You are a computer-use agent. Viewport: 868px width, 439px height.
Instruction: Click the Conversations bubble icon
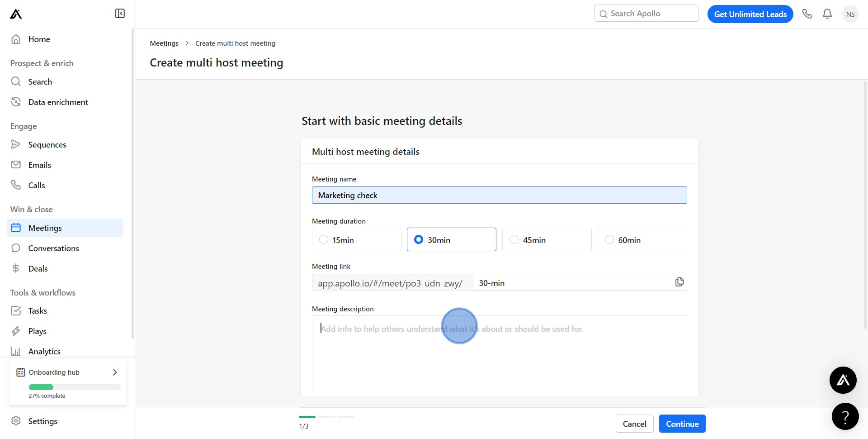(x=16, y=248)
